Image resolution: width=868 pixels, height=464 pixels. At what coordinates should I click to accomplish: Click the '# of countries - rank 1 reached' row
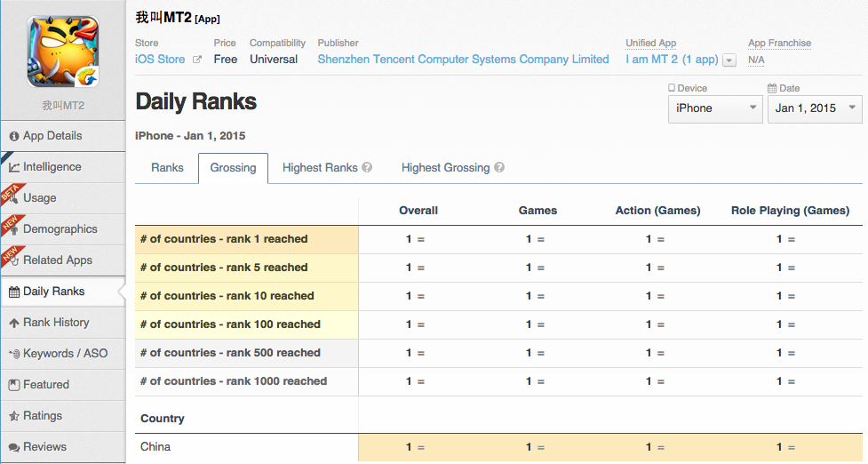(x=498, y=239)
